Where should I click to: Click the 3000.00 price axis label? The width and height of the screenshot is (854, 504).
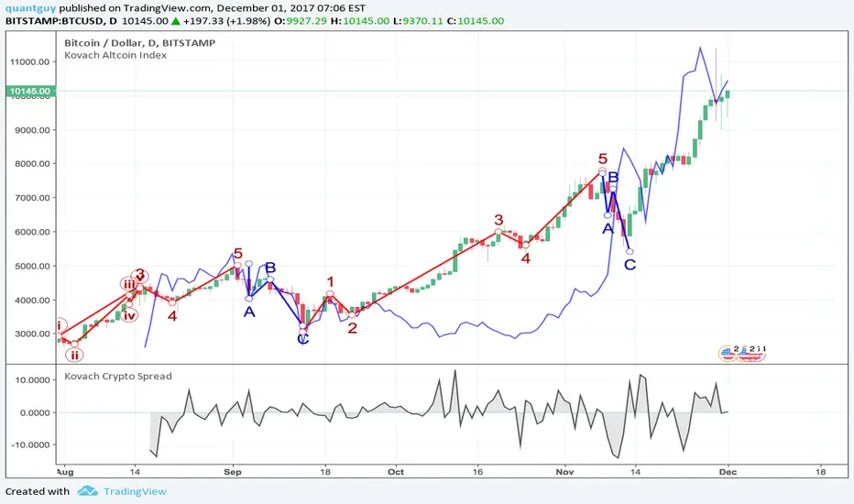click(x=32, y=334)
